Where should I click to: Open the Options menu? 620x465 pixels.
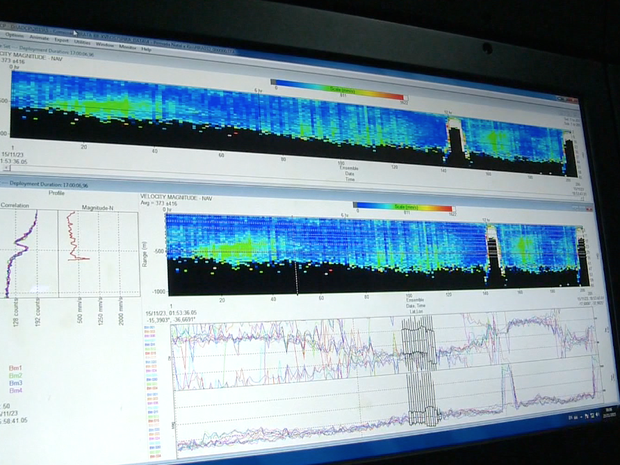(14, 35)
